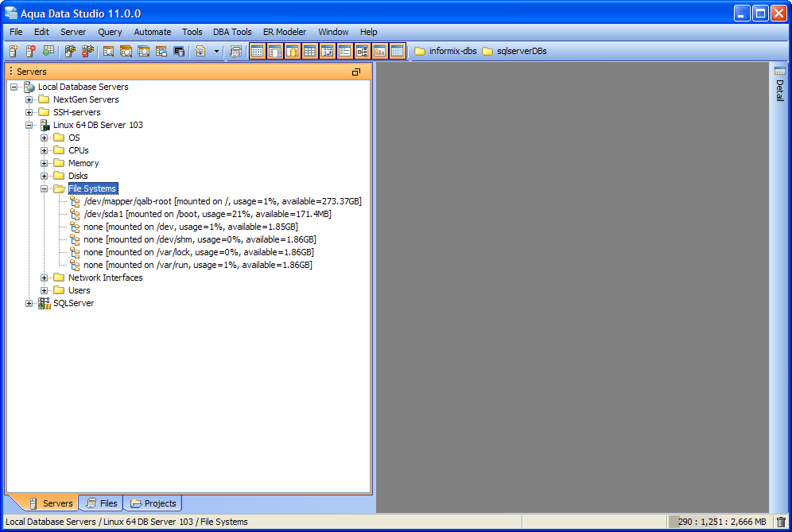This screenshot has height=532, width=792.
Task: Click the register new server icon
Action: tap(14, 51)
